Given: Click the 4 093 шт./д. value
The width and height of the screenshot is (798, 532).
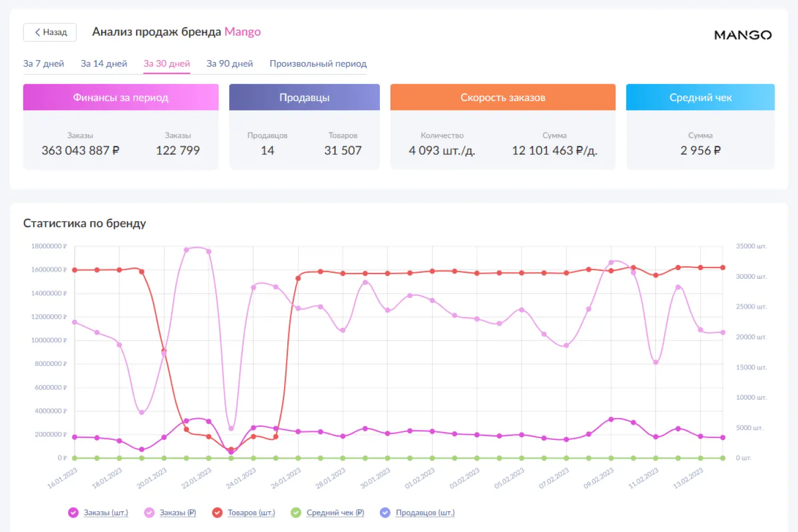Looking at the screenshot, I should pyautogui.click(x=442, y=151).
